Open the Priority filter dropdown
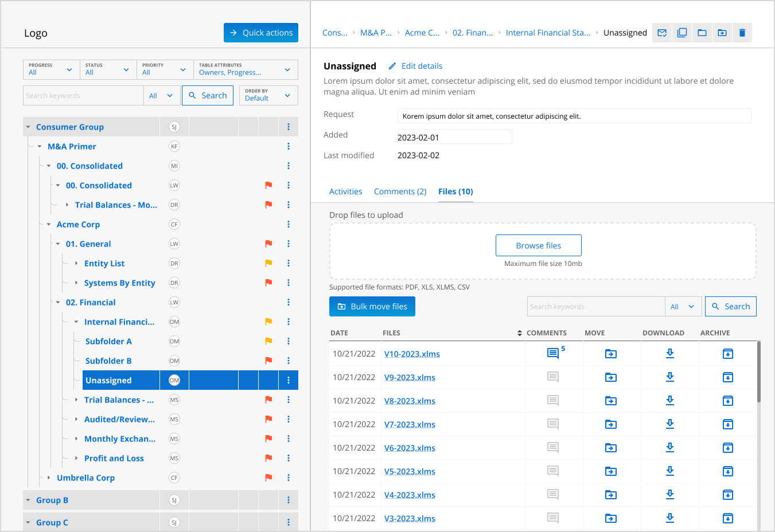 [x=165, y=69]
